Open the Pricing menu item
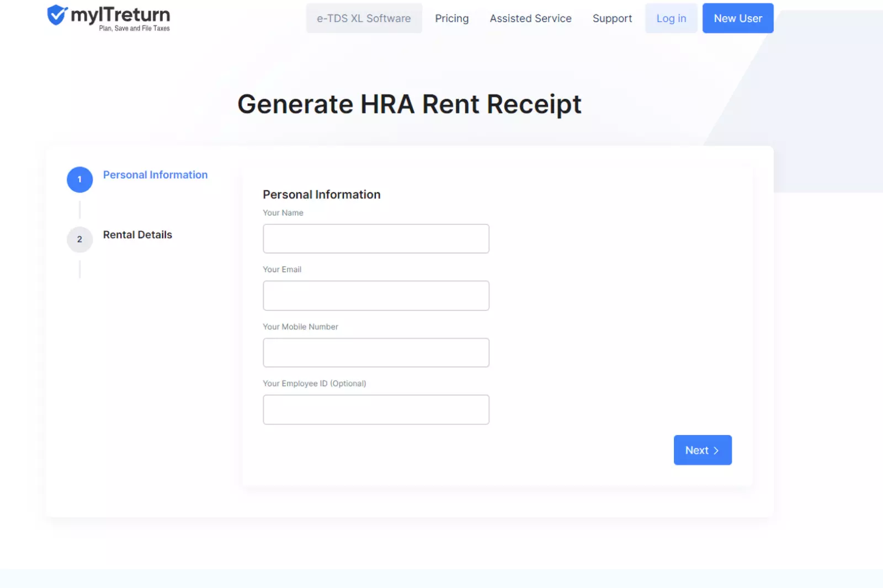Screen dimensions: 883x588 click(451, 18)
